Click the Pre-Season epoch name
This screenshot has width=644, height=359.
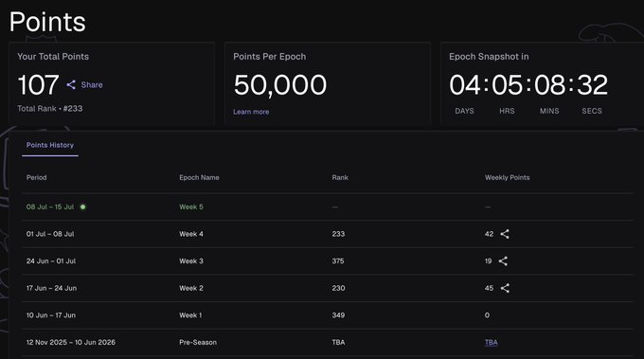click(198, 342)
